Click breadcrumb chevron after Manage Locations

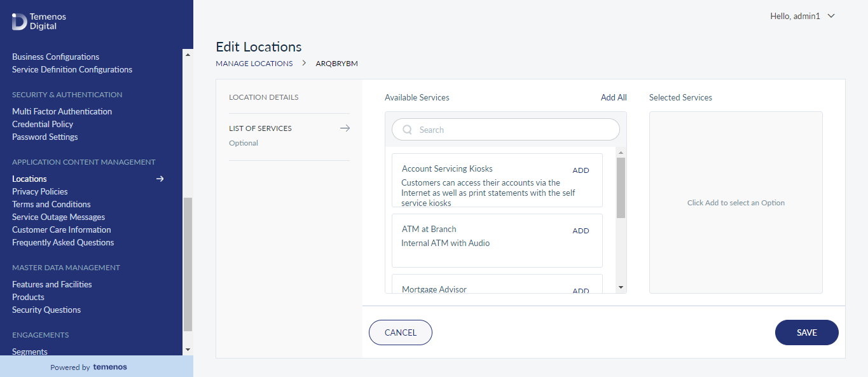305,63
